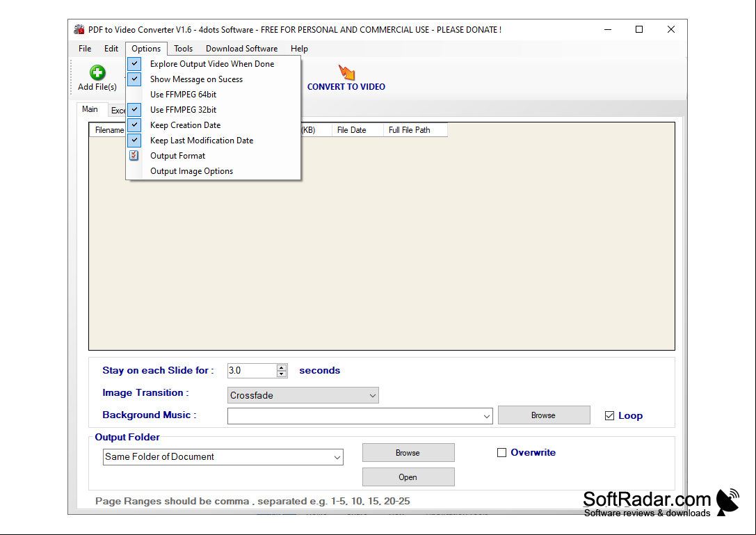The height and width of the screenshot is (535, 756).
Task: Uncheck the Loop checkbox
Action: 609,416
